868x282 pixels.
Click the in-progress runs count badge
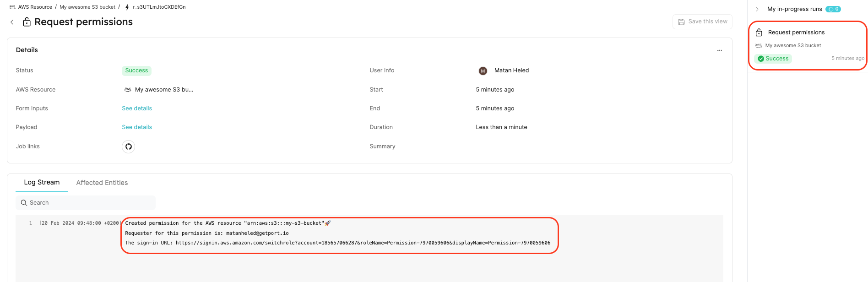833,9
